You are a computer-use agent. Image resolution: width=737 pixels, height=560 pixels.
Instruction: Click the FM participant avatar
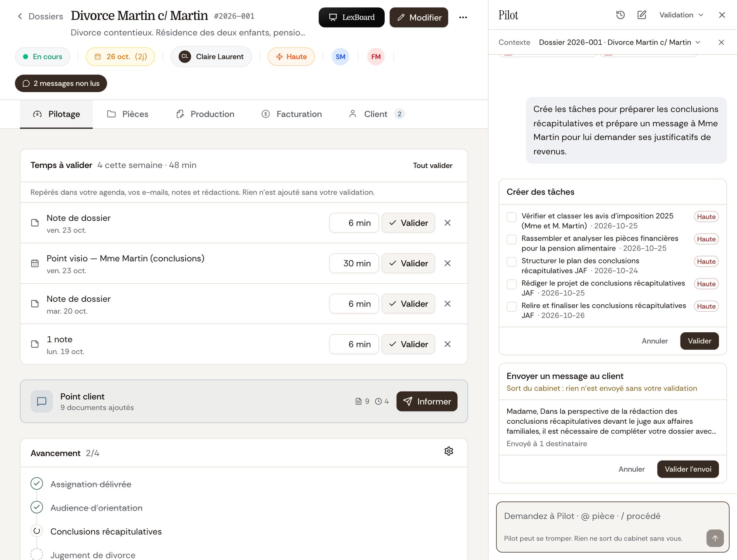point(376,57)
